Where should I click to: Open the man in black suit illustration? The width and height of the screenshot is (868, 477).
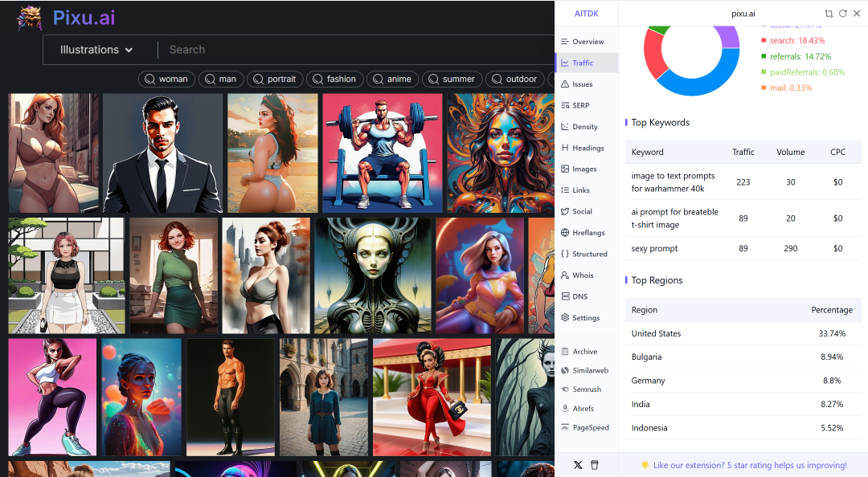coord(162,153)
